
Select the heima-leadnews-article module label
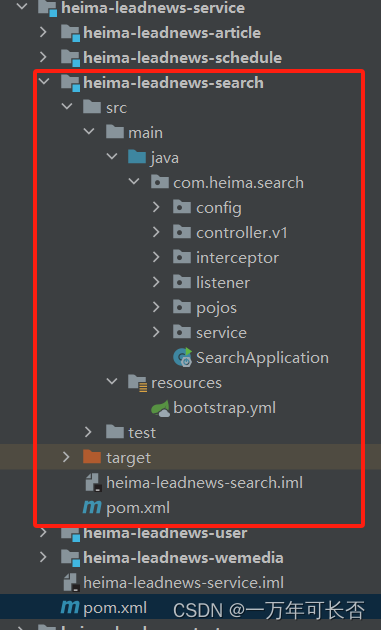tap(172, 33)
